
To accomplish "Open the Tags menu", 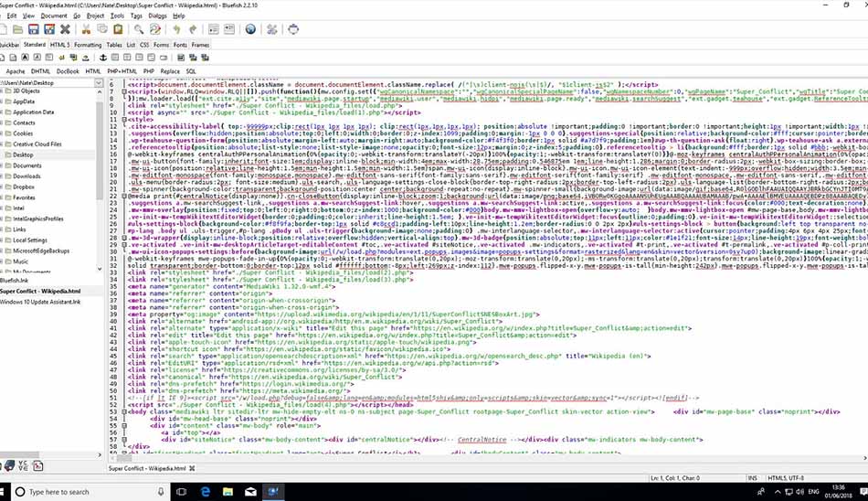I will (x=136, y=16).
